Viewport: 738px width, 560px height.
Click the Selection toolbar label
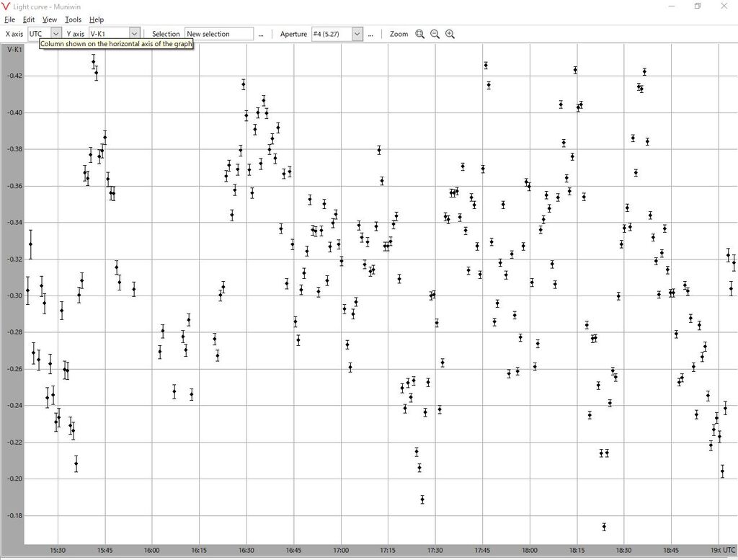(166, 34)
